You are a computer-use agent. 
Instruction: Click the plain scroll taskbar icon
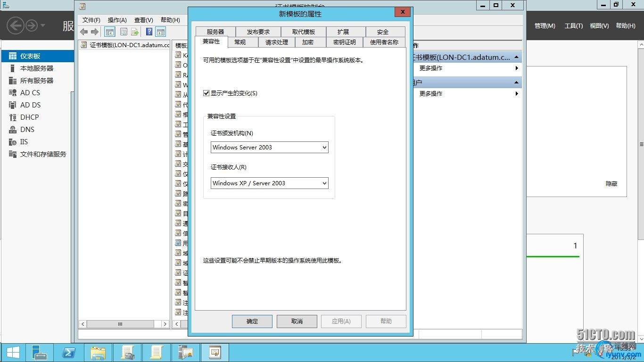click(x=157, y=353)
